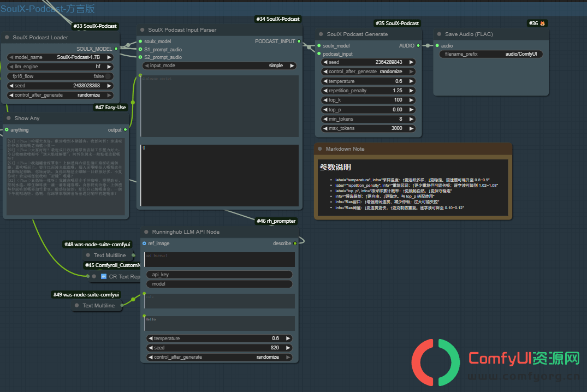Click the ref_image input port
587x392 pixels.
144,243
